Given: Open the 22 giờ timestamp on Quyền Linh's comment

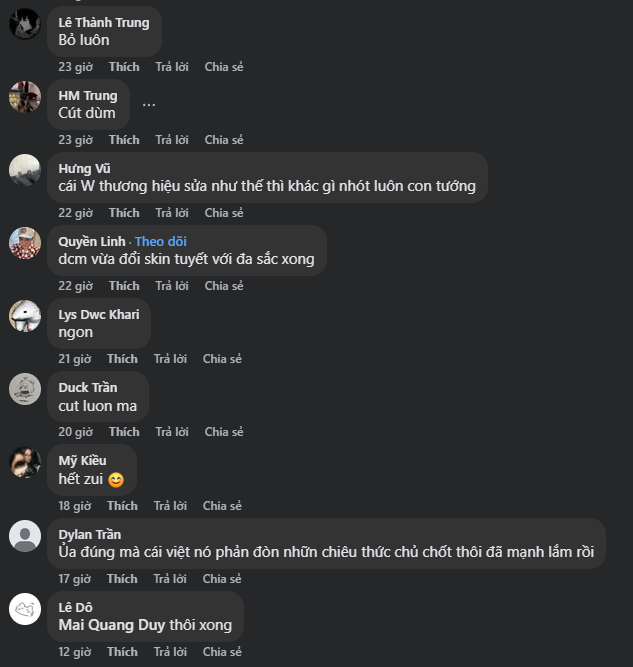Looking at the screenshot, I should coord(75,286).
